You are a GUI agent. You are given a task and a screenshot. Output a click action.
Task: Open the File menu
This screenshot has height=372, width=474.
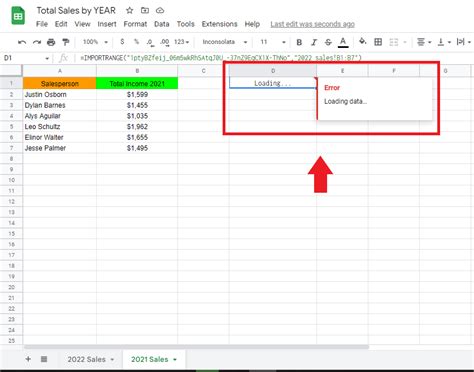click(x=42, y=24)
